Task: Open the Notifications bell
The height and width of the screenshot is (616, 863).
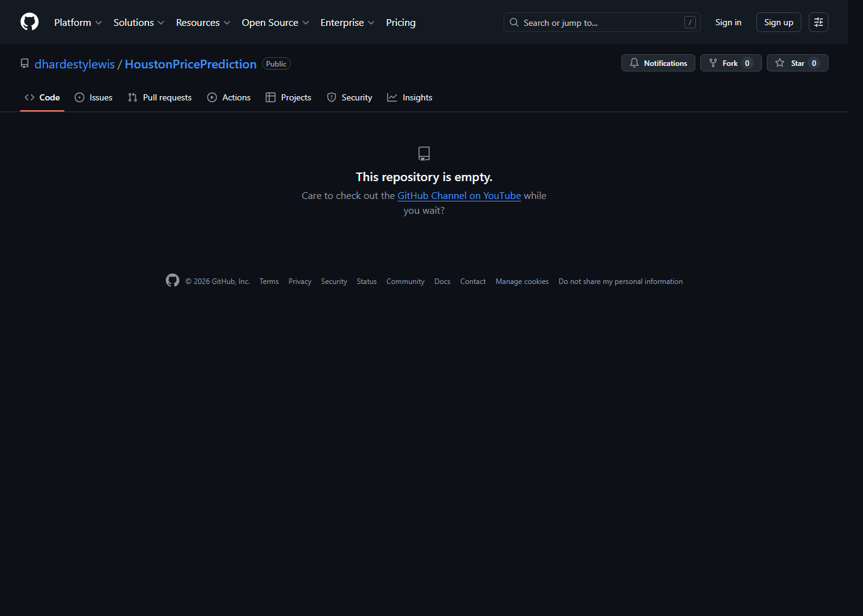Action: click(658, 62)
